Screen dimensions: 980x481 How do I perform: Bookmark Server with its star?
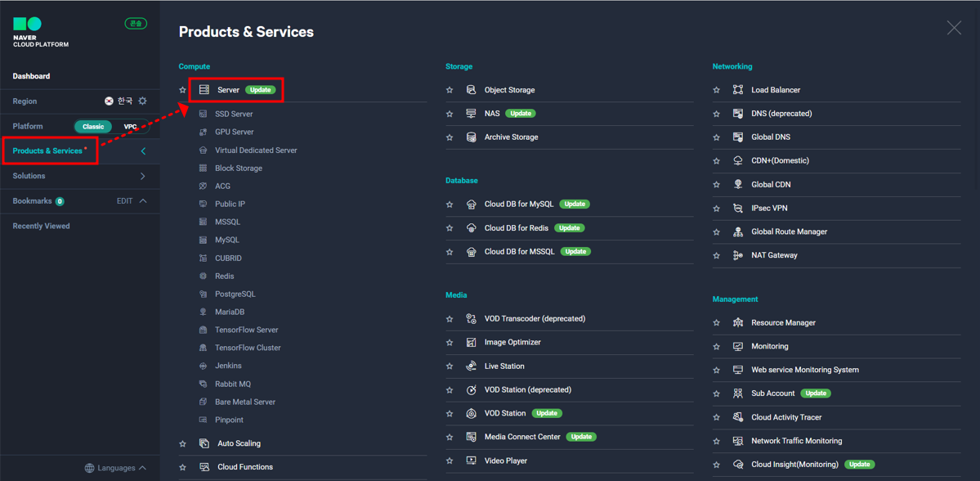[182, 90]
